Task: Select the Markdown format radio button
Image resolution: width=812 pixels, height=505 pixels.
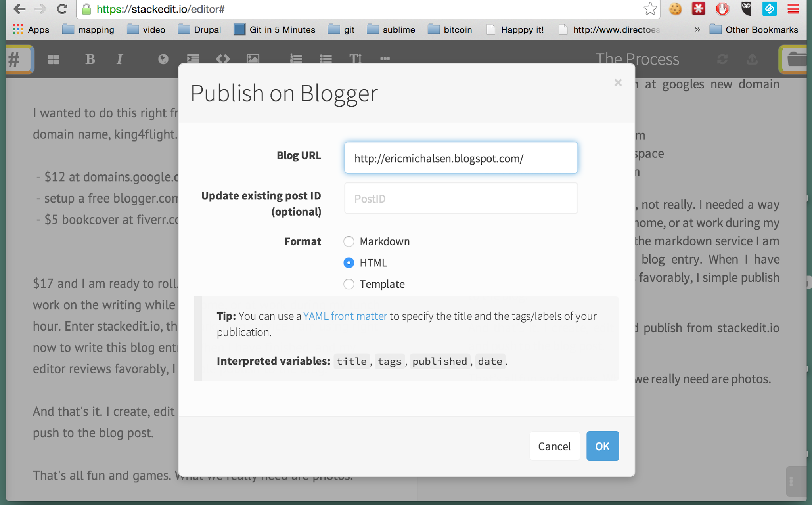Action: (349, 241)
